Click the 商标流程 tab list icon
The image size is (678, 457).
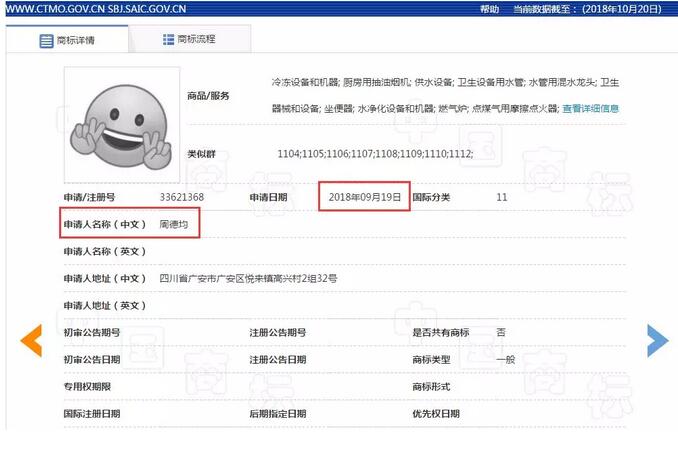168,39
